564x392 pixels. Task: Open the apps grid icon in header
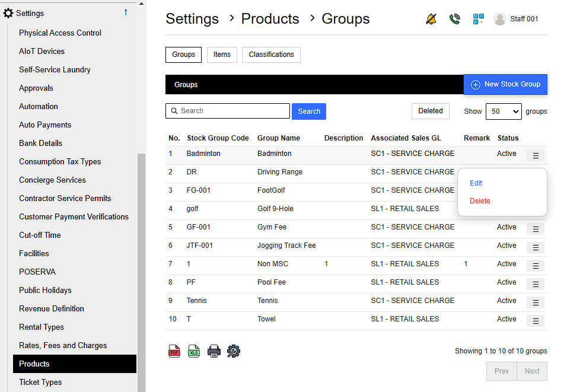[478, 19]
